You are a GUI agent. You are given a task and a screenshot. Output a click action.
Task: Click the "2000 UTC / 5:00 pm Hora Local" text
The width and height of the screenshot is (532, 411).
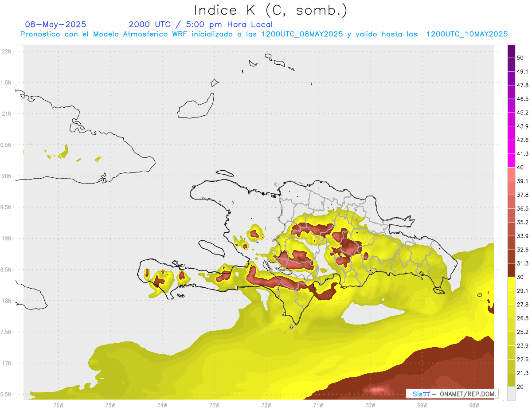click(x=201, y=24)
